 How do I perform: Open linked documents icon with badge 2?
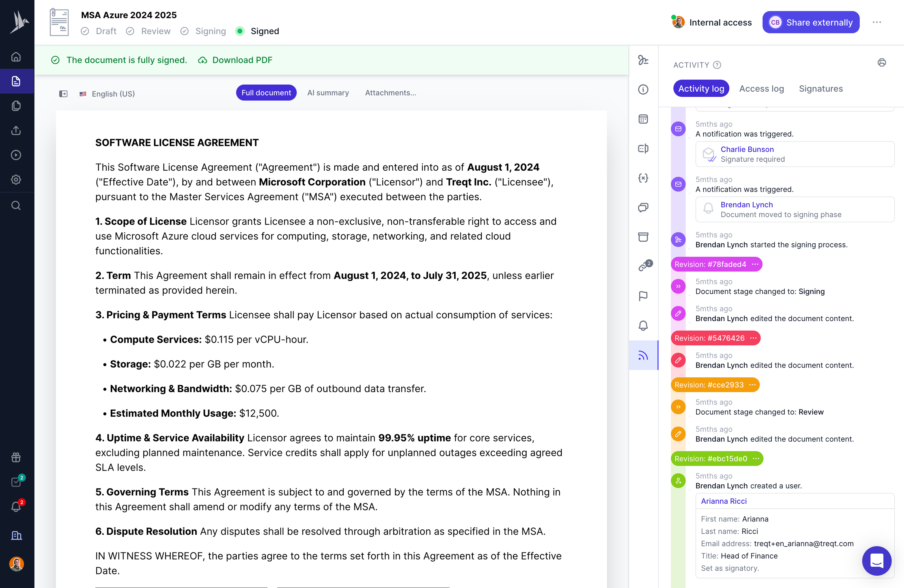pos(644,266)
